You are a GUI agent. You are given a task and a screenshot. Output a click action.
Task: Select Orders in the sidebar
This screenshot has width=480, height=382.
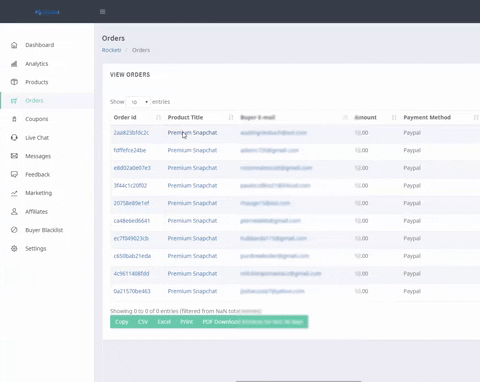34,101
